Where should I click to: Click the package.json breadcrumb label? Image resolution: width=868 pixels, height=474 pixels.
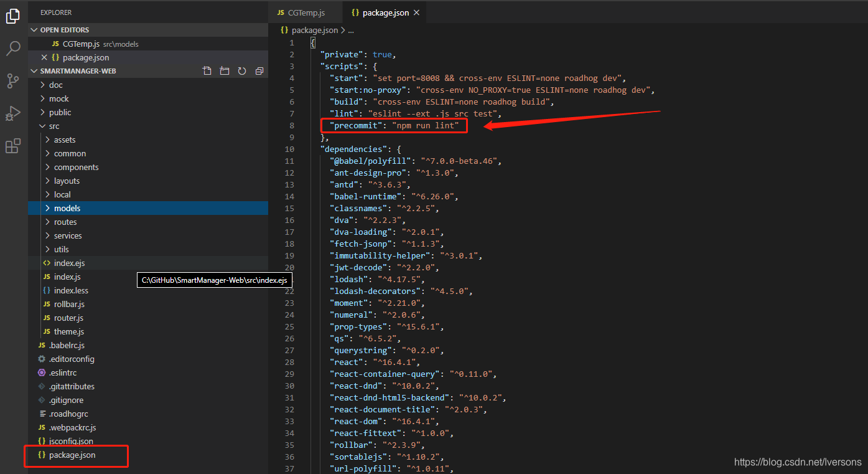coord(314,29)
